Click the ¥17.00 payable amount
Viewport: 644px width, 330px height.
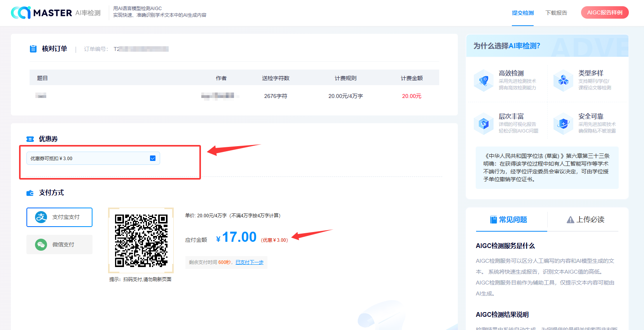coord(236,237)
